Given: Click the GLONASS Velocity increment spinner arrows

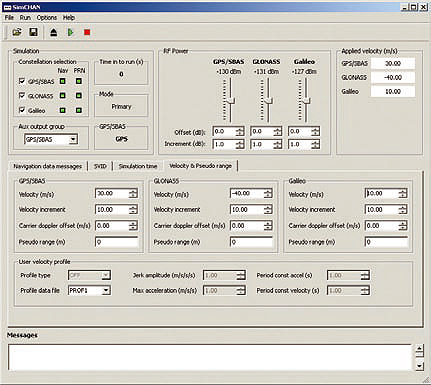Looking at the screenshot, I should [x=268, y=210].
